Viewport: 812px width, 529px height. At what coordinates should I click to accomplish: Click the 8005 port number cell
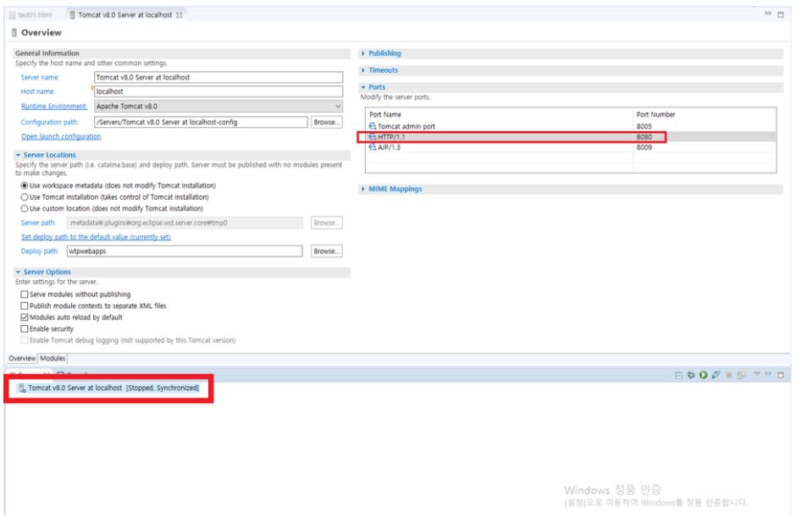coord(644,126)
